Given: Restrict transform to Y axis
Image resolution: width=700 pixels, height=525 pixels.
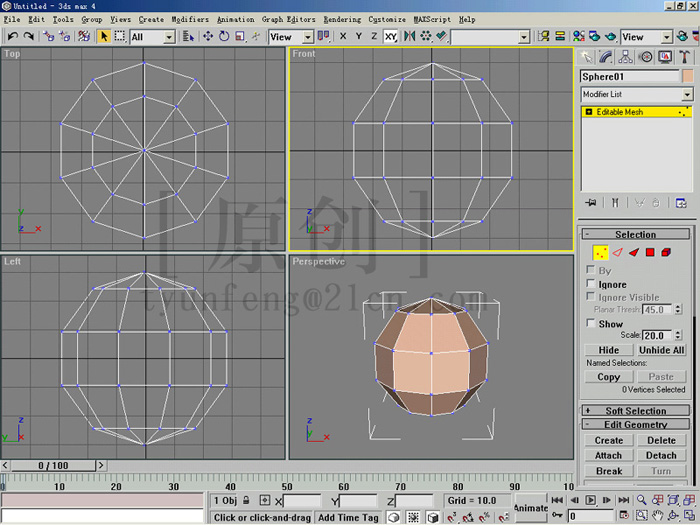Looking at the screenshot, I should click(x=358, y=36).
